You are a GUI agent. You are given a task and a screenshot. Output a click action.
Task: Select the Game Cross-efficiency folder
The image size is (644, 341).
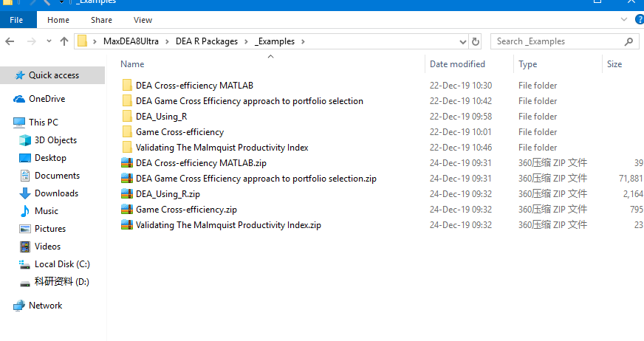click(x=180, y=132)
